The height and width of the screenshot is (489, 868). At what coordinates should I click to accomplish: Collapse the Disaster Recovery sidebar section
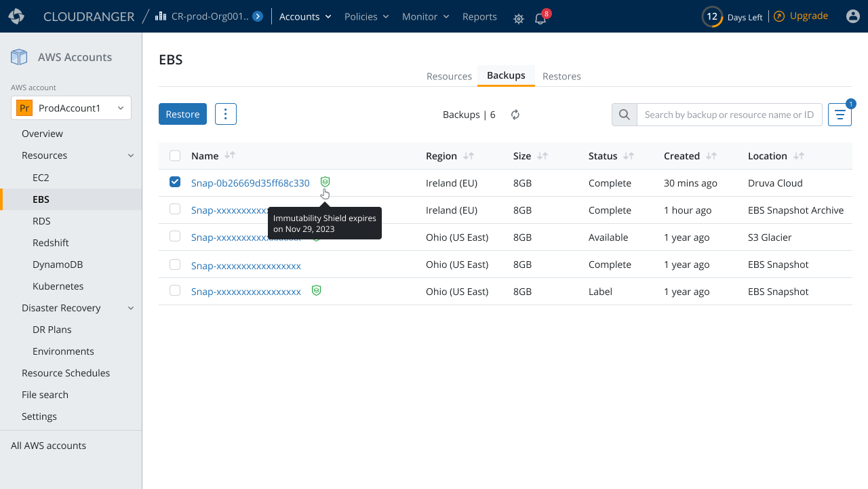click(x=131, y=308)
